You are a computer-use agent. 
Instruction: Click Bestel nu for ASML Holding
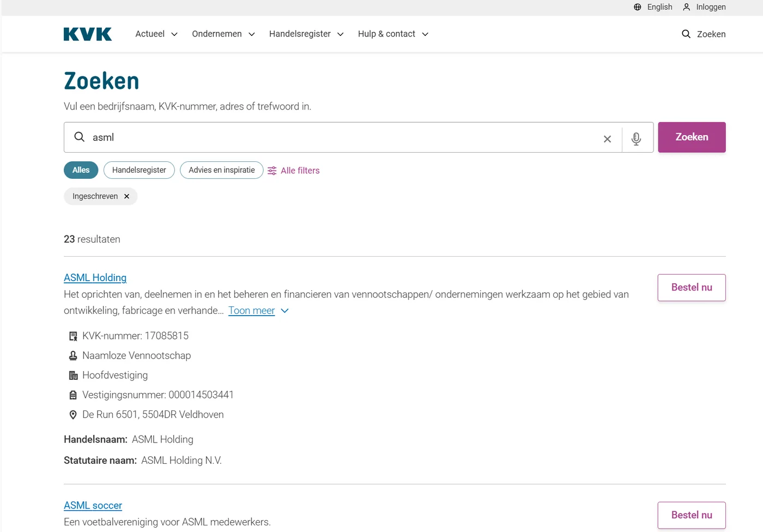click(x=692, y=287)
